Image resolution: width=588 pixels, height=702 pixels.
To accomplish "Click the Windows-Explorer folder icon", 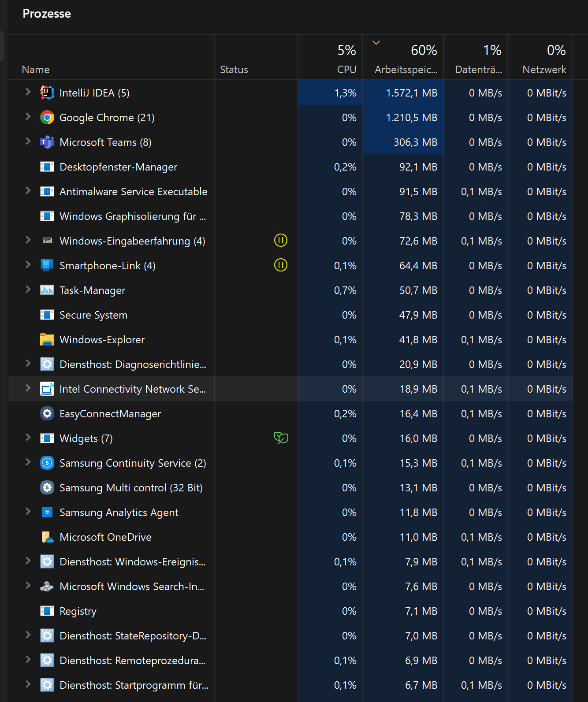I will (47, 339).
